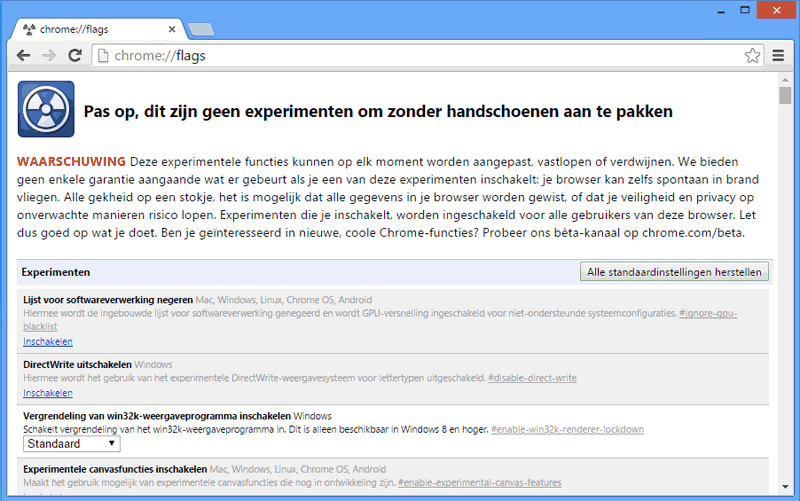Enable Lijst voor softwareverwerking negeren via Inschakelen
The height and width of the screenshot is (501, 800).
[48, 341]
